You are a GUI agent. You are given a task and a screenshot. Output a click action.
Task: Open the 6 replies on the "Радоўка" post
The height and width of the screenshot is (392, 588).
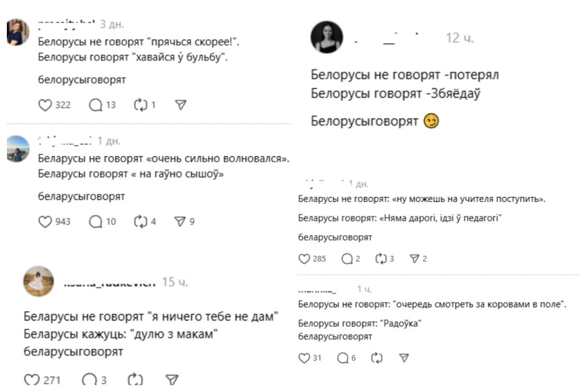click(343, 359)
